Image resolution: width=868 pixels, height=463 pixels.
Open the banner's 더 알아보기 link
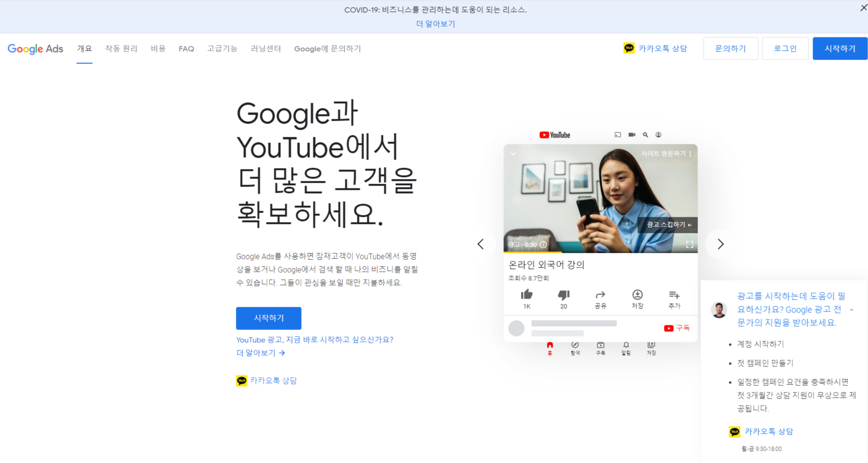435,24
